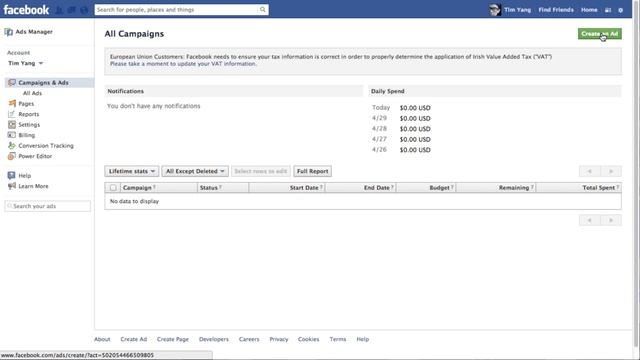Open All Ads sub-item
The image size is (640, 360).
coord(32,93)
